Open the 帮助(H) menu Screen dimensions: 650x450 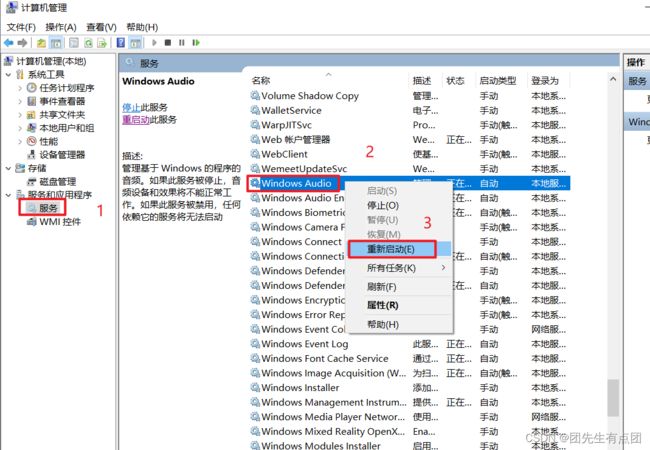[x=142, y=27]
